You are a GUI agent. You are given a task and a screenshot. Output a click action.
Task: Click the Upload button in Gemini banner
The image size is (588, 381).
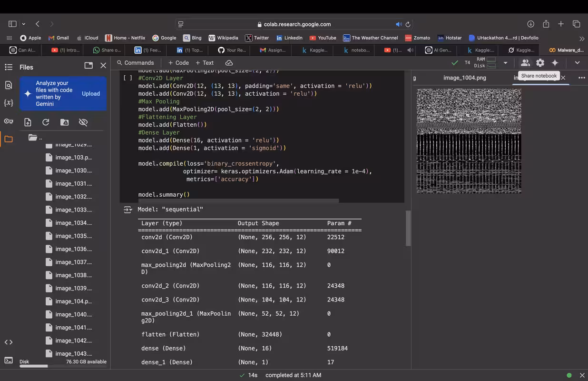[x=90, y=94]
